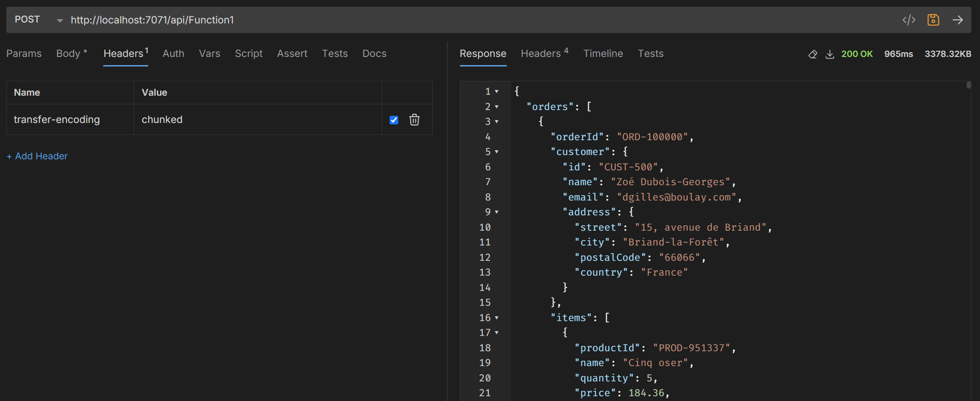Click the 200 OK status text

pos(857,54)
